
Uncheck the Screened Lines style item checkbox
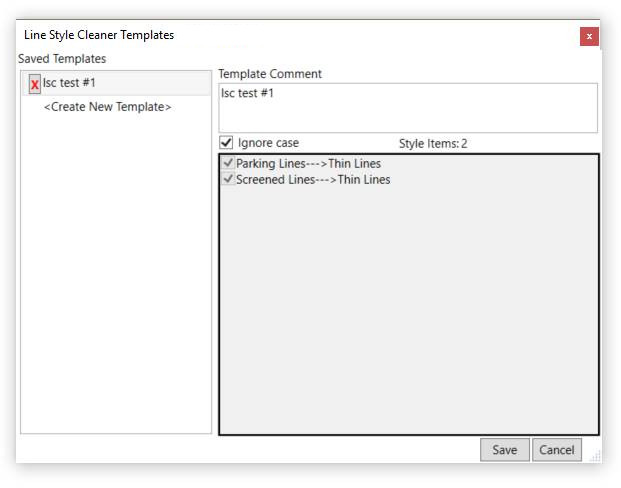point(229,180)
